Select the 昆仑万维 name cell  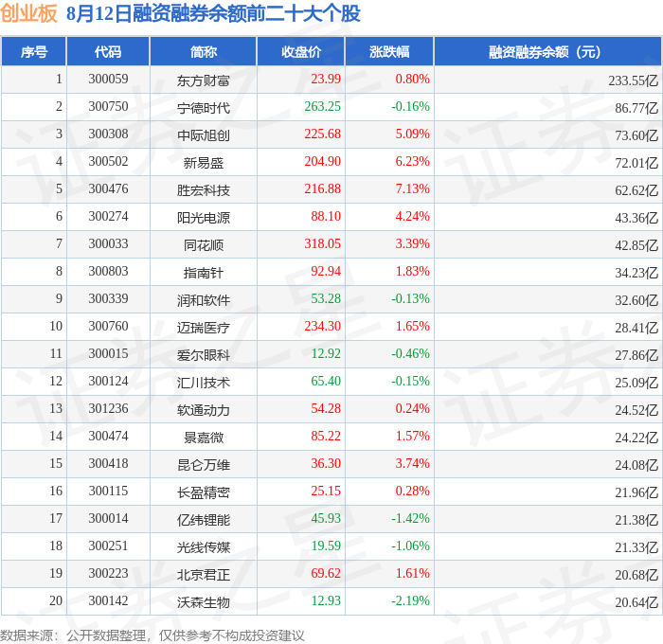(204, 465)
